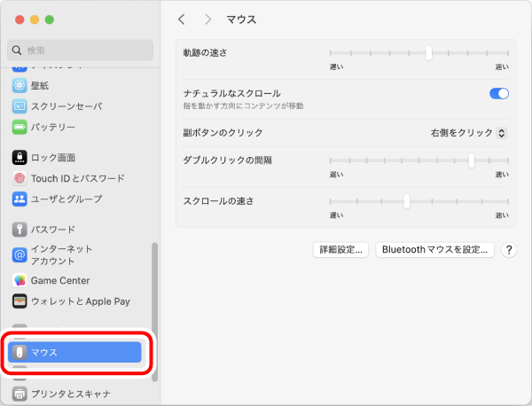Toggle ナチュラルなスクロール switch off
This screenshot has width=532, height=406.
click(499, 93)
